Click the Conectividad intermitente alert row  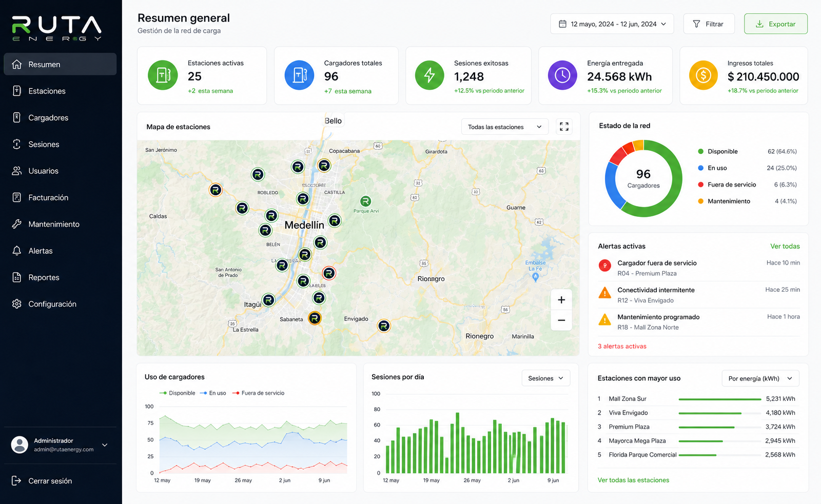pyautogui.click(x=699, y=295)
